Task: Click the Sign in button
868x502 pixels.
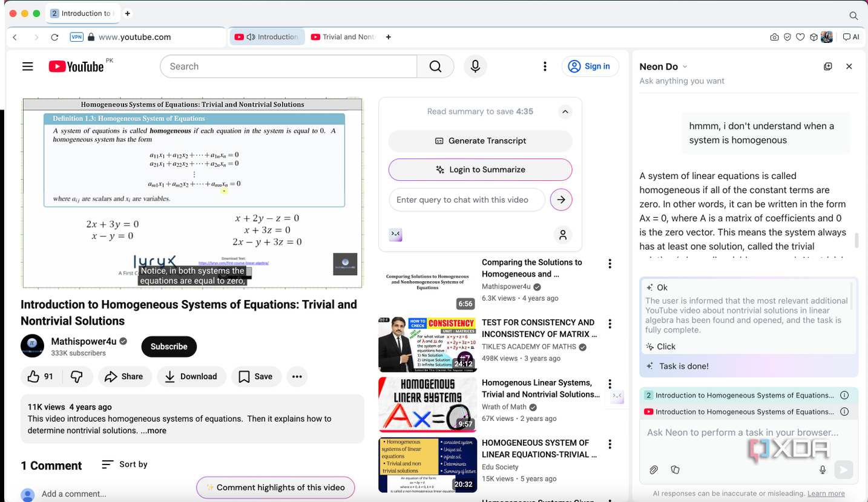Action: [x=590, y=67]
